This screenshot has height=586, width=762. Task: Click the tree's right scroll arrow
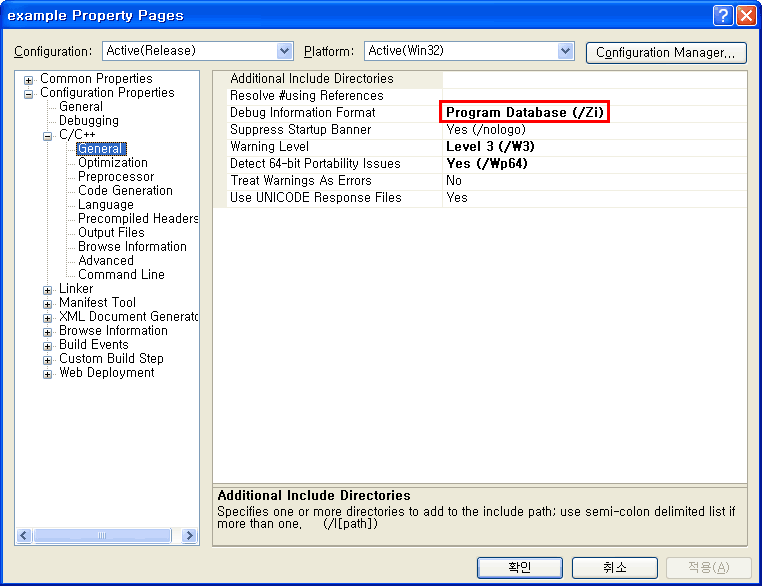190,536
